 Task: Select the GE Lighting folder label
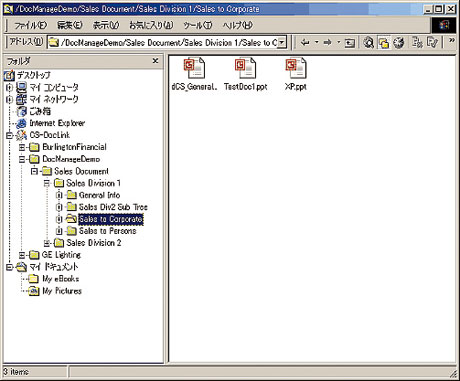coord(61,255)
